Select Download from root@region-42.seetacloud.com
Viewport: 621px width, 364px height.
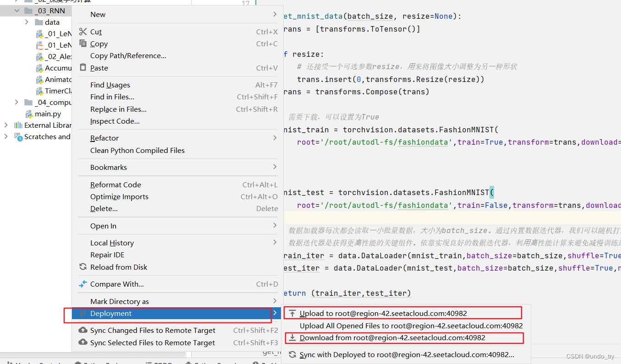406,338
